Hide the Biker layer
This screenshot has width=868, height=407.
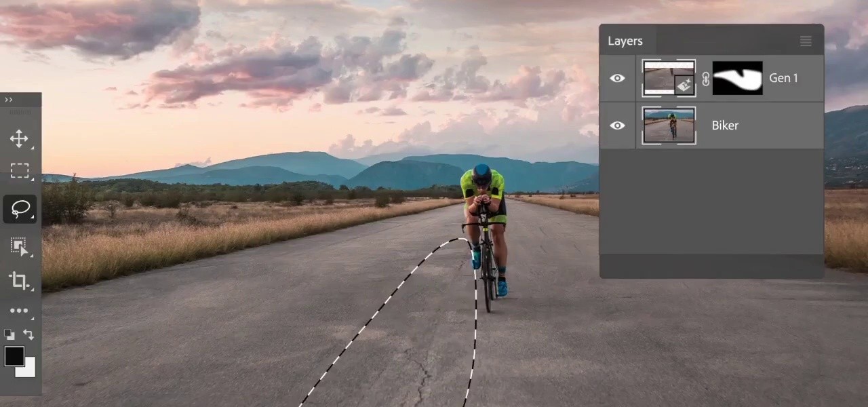click(617, 125)
